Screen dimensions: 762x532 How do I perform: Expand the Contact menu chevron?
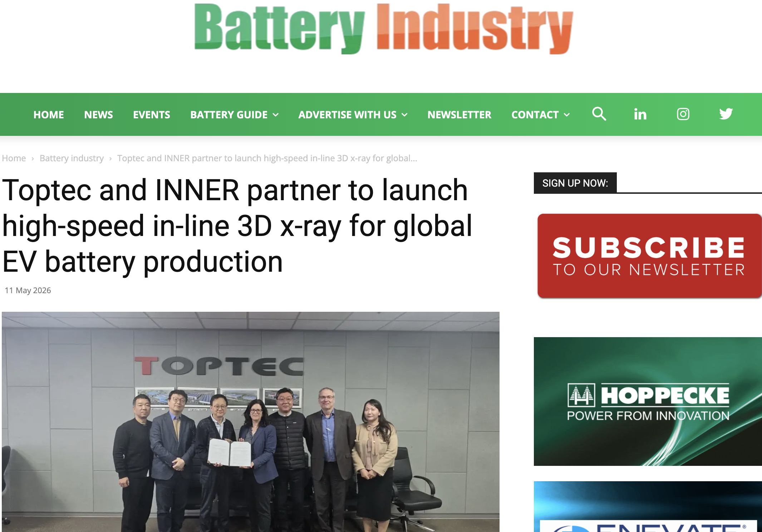(567, 115)
